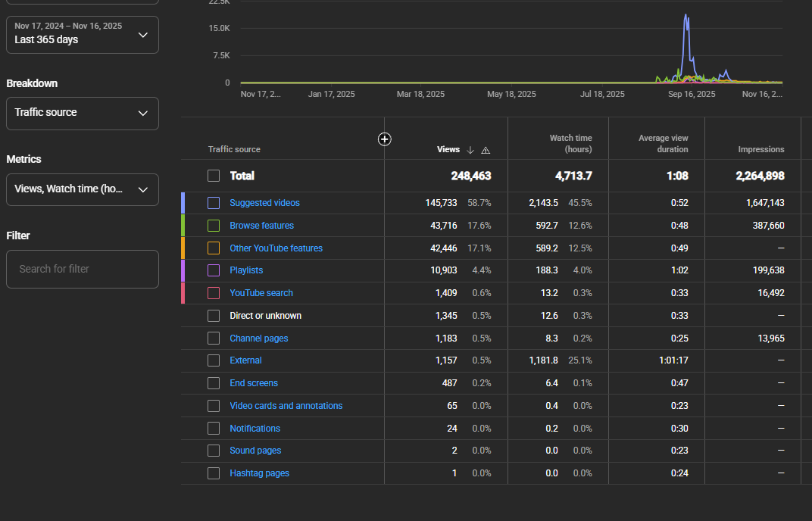The image size is (812, 521).
Task: Click the Search for filter field
Action: [83, 270]
